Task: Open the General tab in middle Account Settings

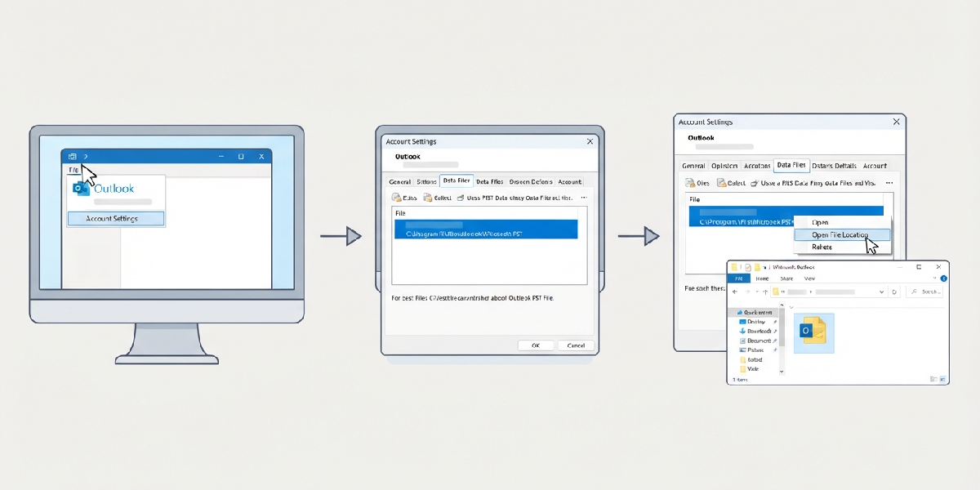Action: [x=399, y=182]
